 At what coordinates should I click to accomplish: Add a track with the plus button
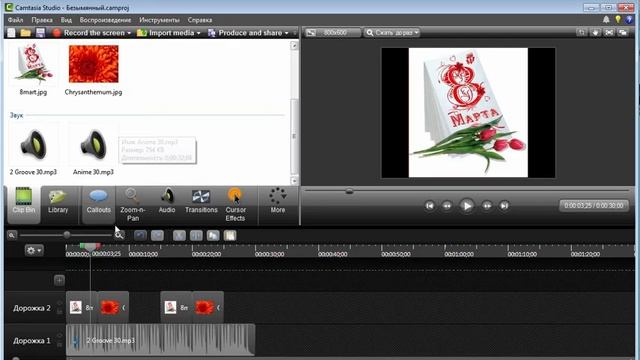click(59, 280)
